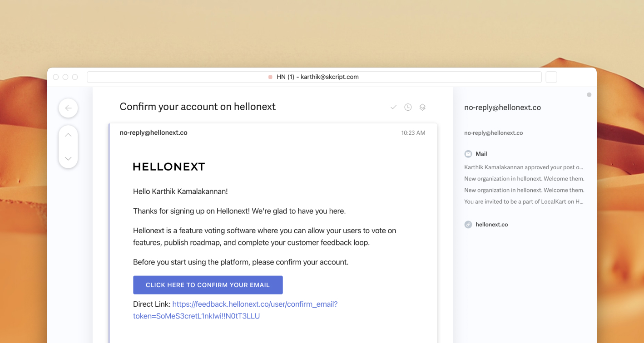
Task: Click the gray status dot in sidebar
Action: [x=589, y=95]
